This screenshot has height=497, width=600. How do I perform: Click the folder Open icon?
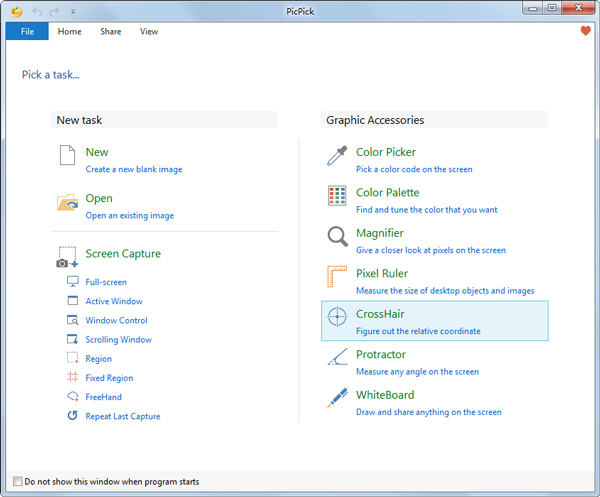point(67,202)
